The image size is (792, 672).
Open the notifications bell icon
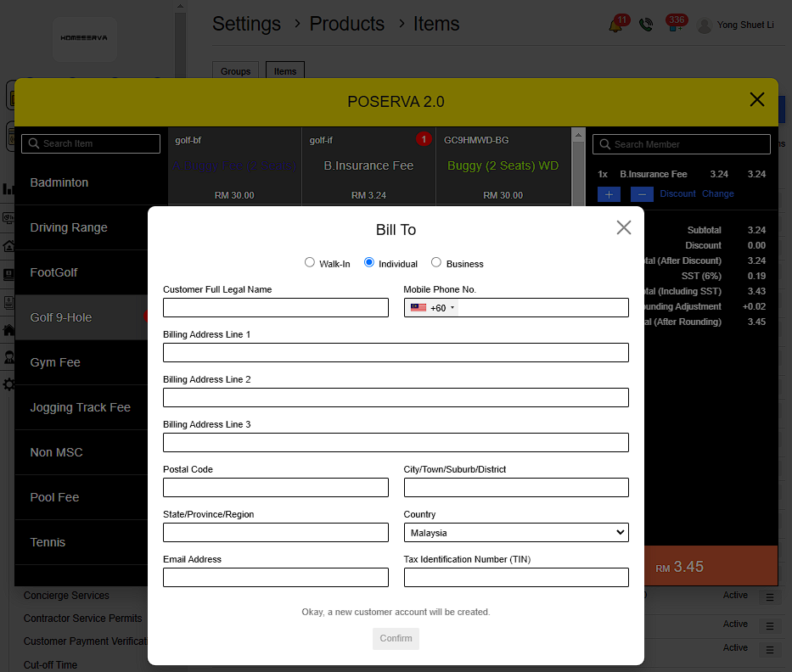[615, 25]
